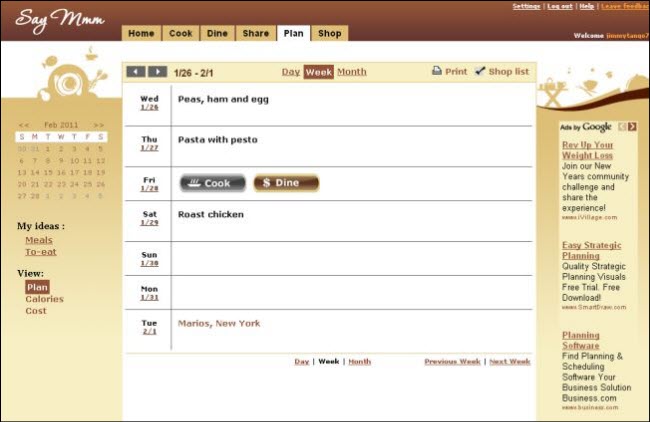Screen dimensions: 650x422
Task: Open the Shop list checkmark icon
Action: coord(480,71)
